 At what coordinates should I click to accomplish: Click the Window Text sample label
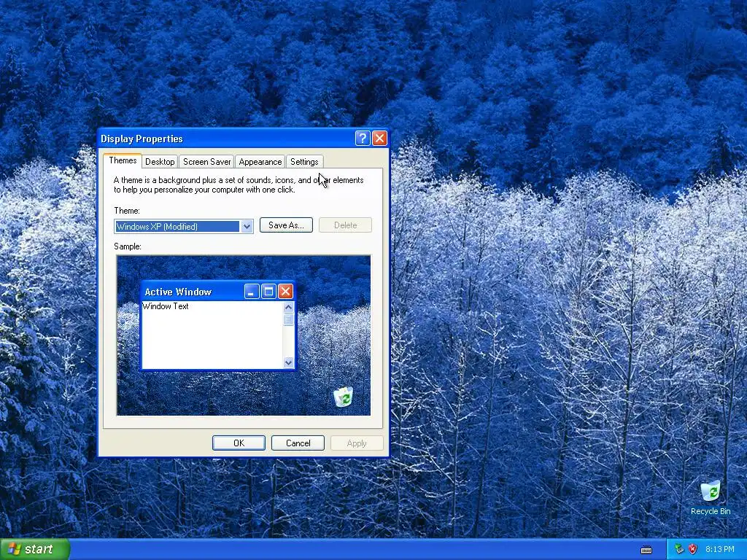point(166,306)
